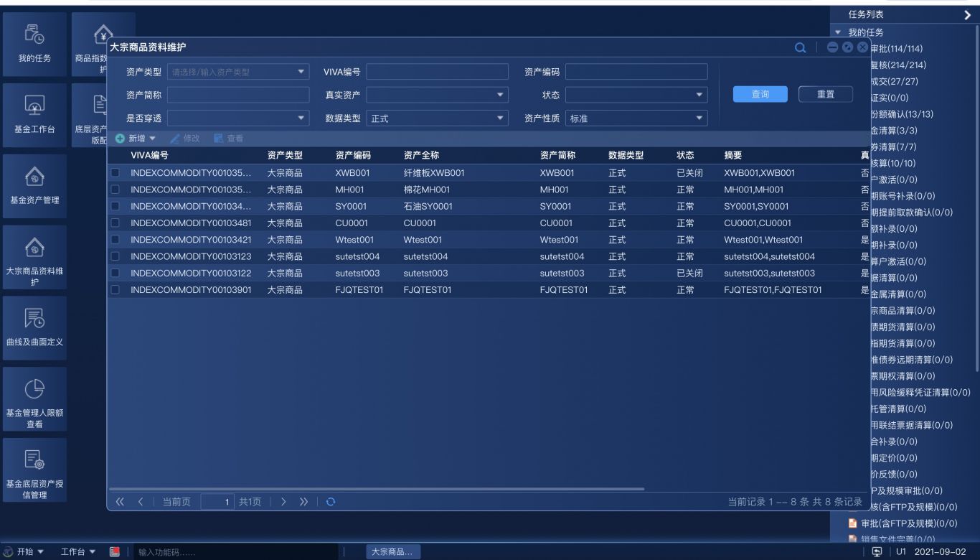
Task: Expand the 新增 dropdown arrow
Action: pyautogui.click(x=153, y=139)
